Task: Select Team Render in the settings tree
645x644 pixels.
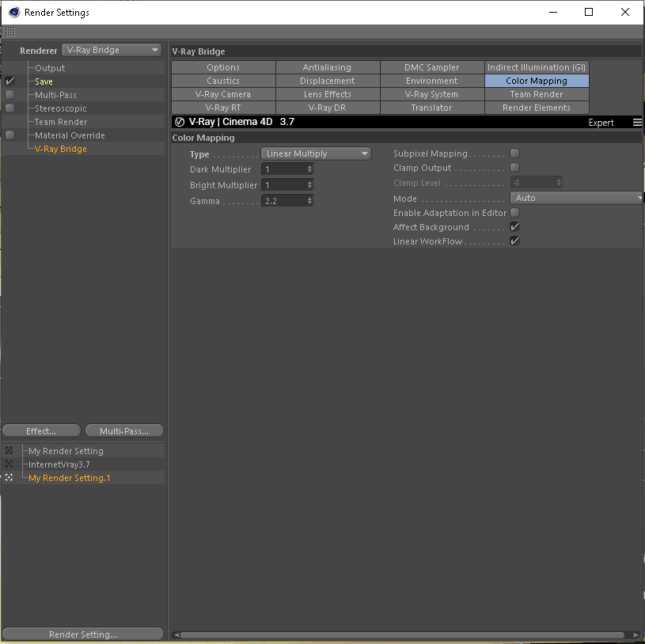Action: point(61,122)
